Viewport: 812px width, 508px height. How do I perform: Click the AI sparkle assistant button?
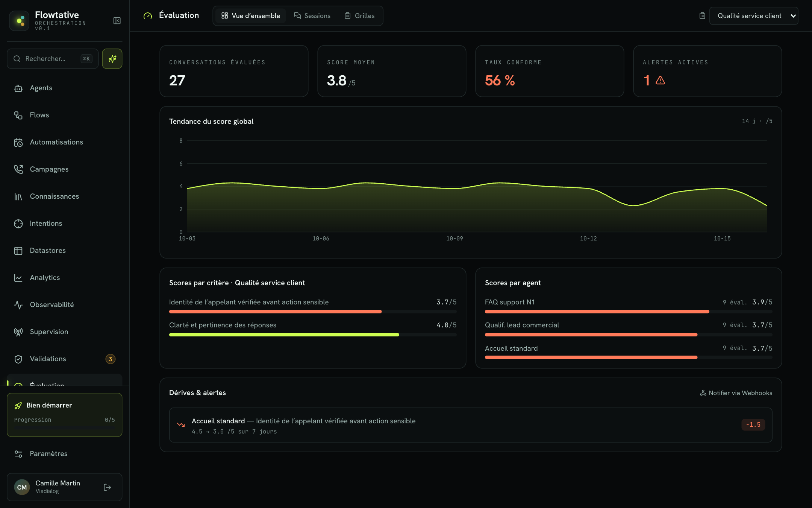pos(112,59)
